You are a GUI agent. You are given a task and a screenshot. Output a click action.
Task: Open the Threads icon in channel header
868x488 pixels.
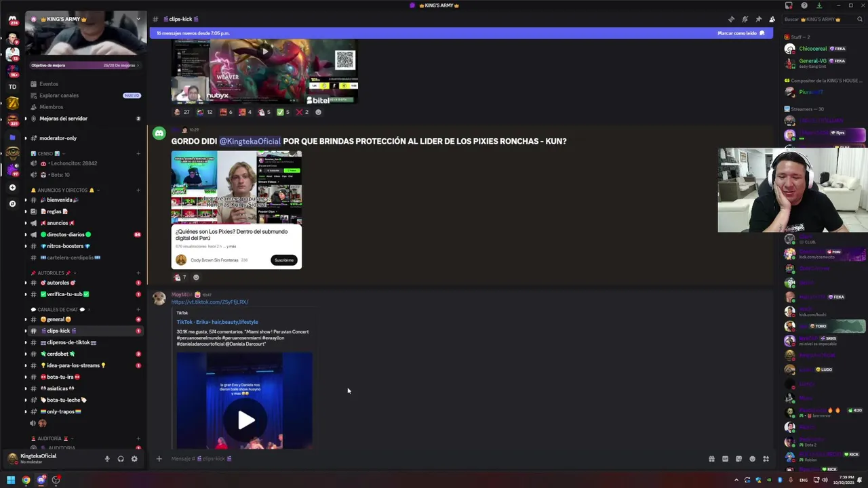731,19
